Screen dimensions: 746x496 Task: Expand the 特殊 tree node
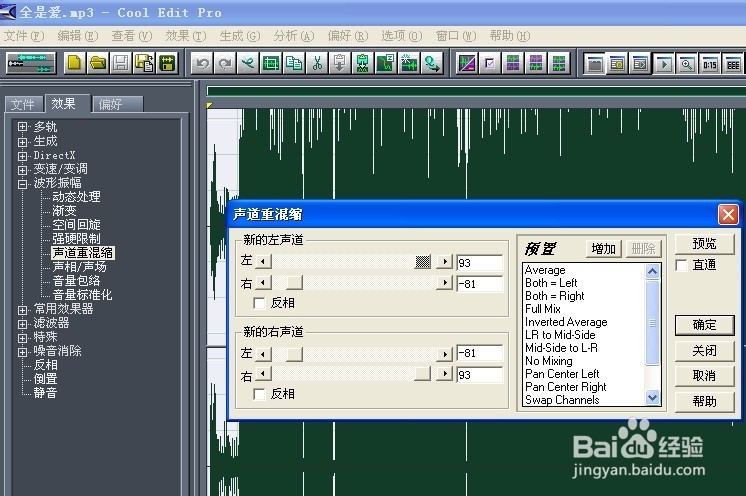tap(22, 338)
